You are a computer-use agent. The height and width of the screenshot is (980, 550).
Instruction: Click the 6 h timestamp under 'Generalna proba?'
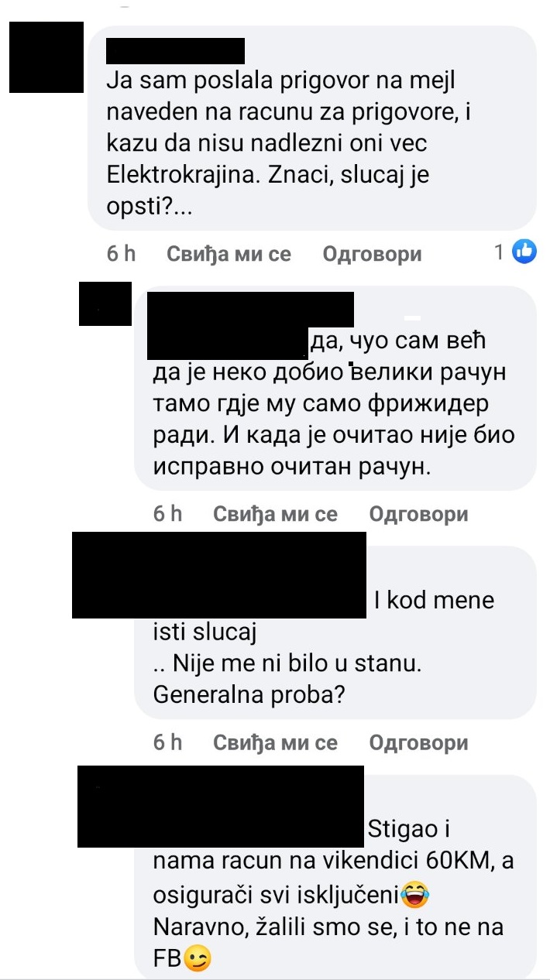(167, 742)
